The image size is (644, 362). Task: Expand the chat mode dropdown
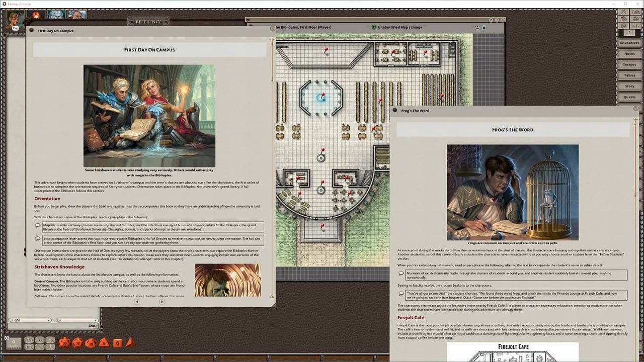click(x=77, y=320)
